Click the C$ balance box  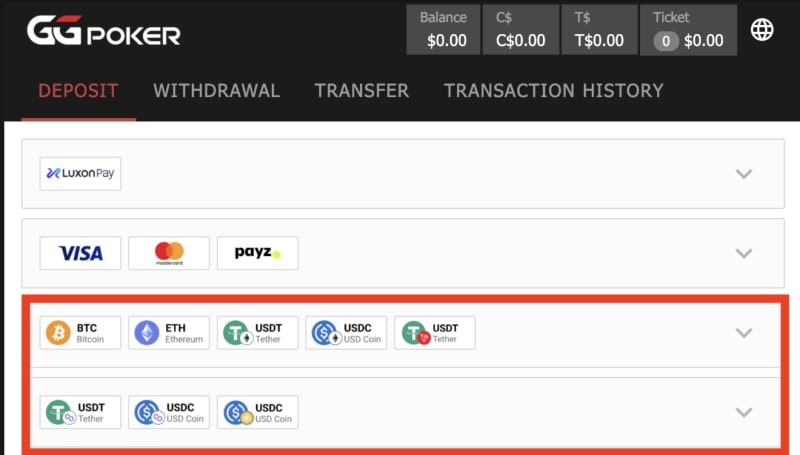pyautogui.click(x=520, y=30)
